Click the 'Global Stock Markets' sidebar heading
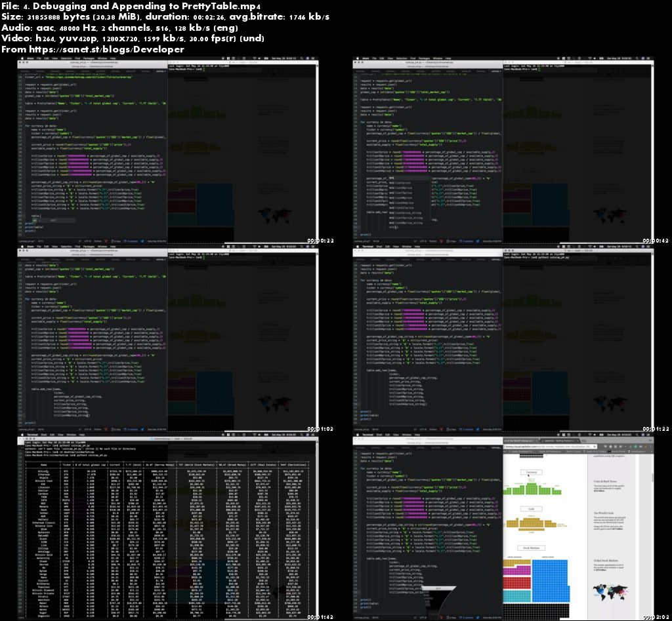Viewport: 672px width, 621px height. [606, 560]
